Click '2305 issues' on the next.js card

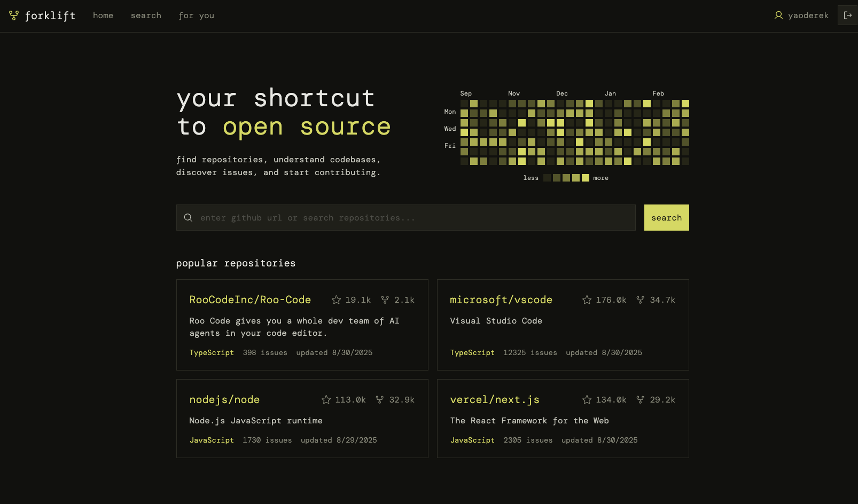coord(528,440)
